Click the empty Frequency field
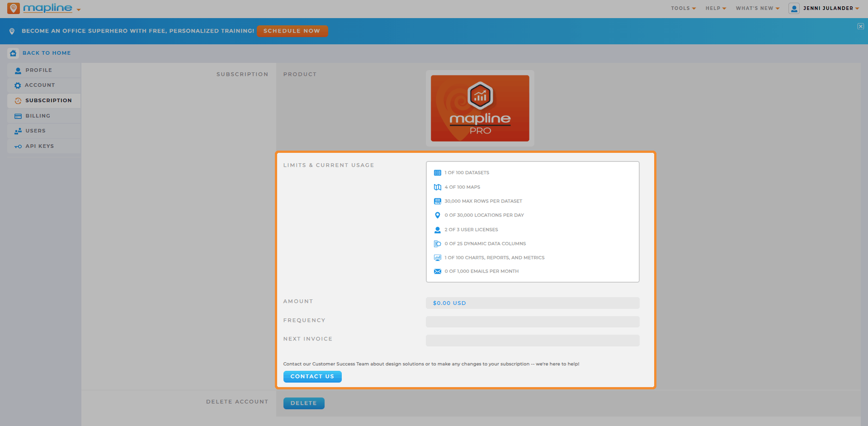Viewport: 868px width, 426px height. 533,322
